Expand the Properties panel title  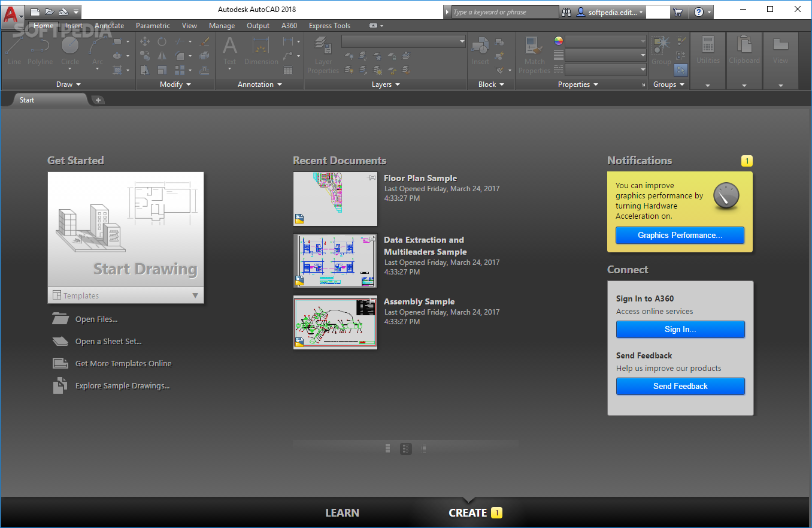578,85
